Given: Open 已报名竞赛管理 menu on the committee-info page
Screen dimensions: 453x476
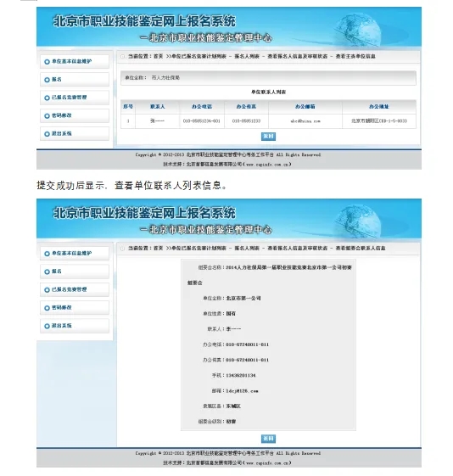Looking at the screenshot, I should point(75,289).
